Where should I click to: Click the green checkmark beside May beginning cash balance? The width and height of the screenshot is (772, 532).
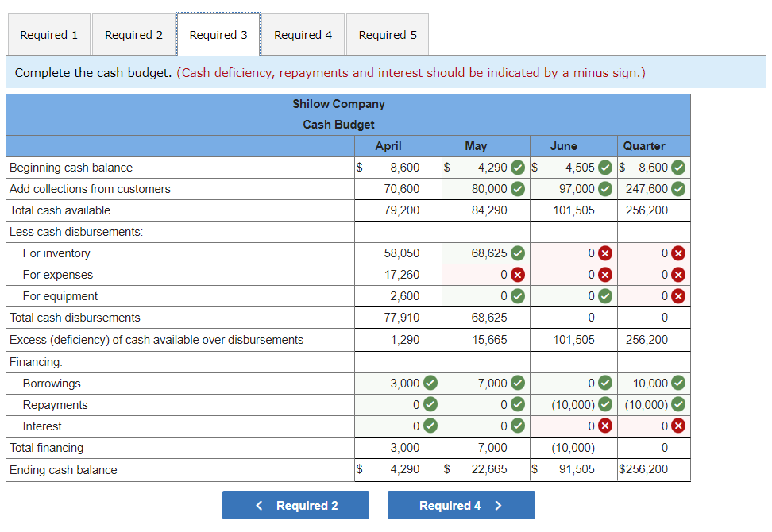tap(516, 168)
